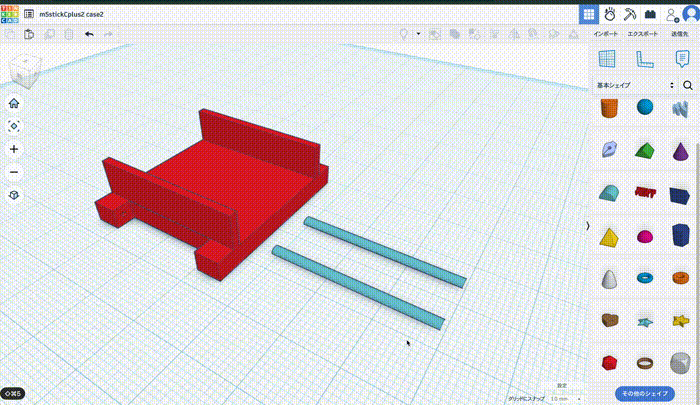Open the Workplane tool
The width and height of the screenshot is (700, 405).
pos(604,58)
